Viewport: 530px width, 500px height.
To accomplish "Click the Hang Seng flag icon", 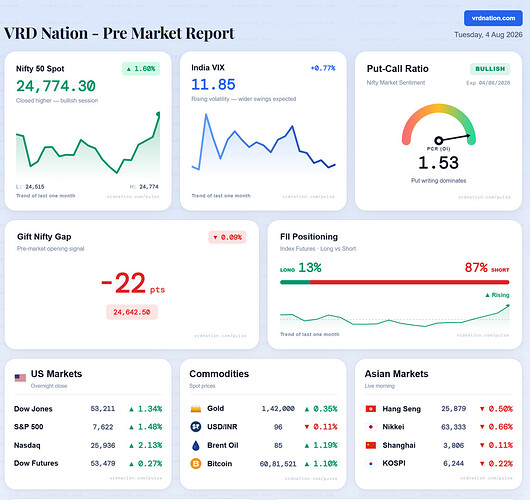I will pyautogui.click(x=371, y=409).
